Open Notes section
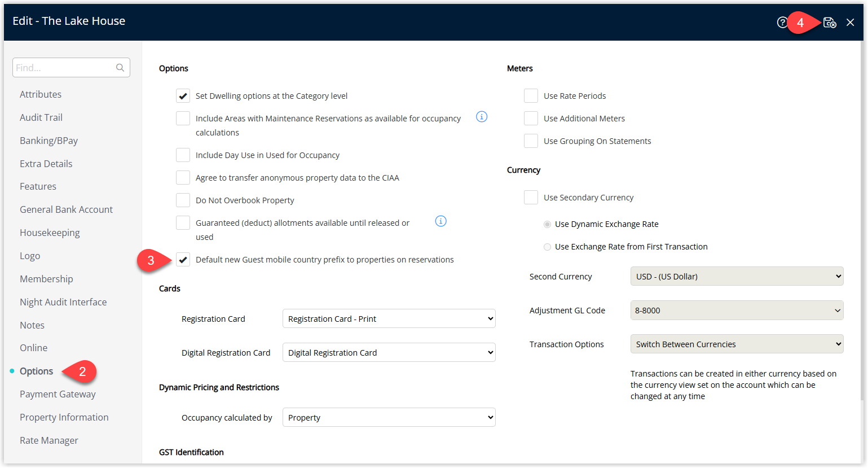The width and height of the screenshot is (868, 468). tap(32, 325)
